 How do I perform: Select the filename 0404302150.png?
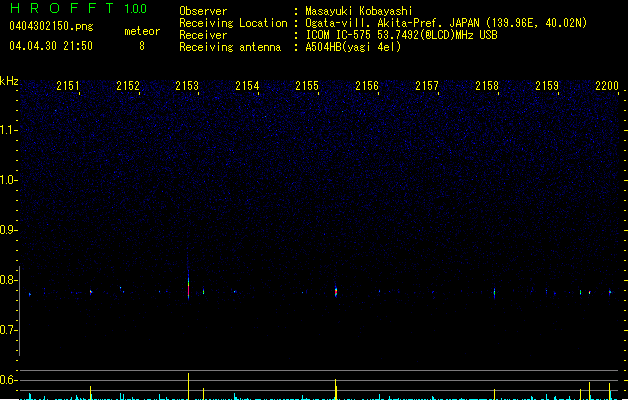click(51, 26)
